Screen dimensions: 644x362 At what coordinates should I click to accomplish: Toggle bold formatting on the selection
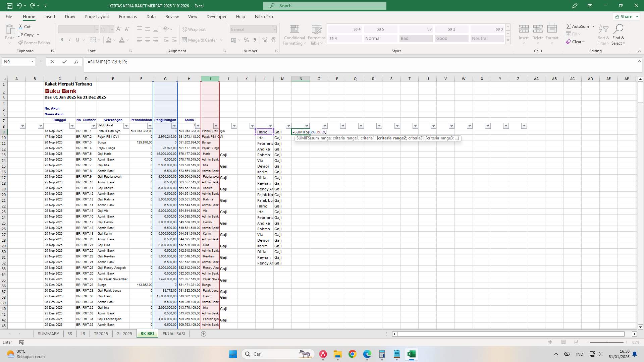point(62,40)
